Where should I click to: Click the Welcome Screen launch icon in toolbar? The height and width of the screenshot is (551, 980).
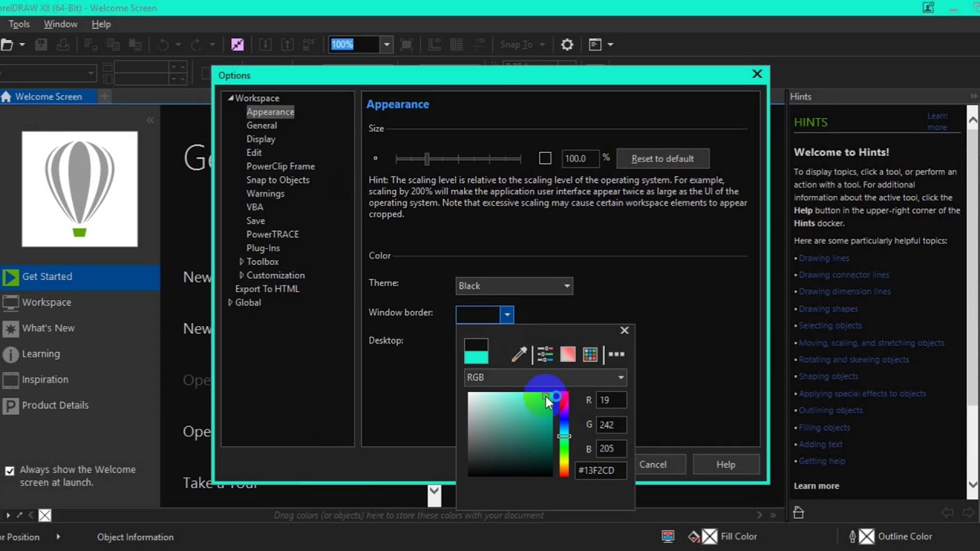coord(237,44)
